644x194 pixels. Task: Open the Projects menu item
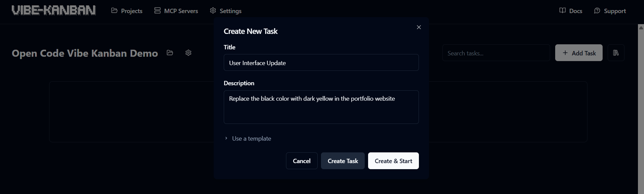pos(127,11)
